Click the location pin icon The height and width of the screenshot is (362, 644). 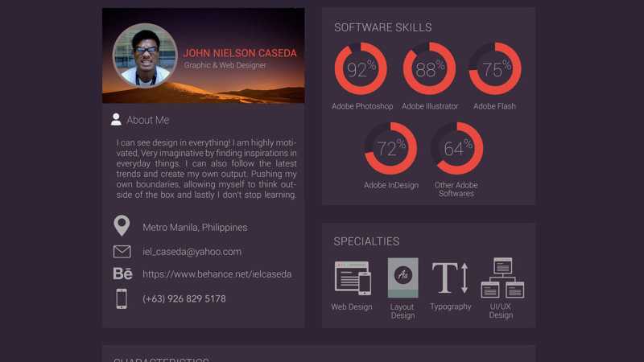122,226
